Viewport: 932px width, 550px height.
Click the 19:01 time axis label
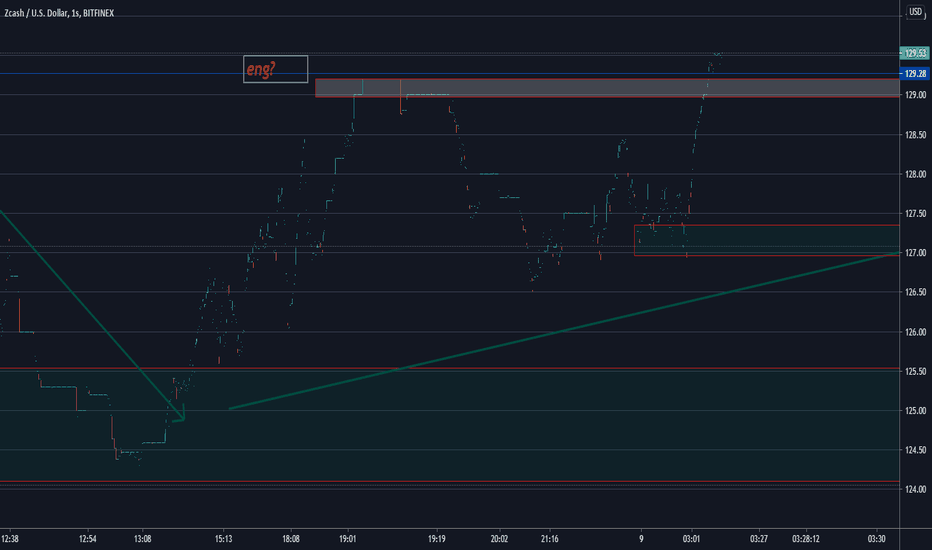pos(348,539)
